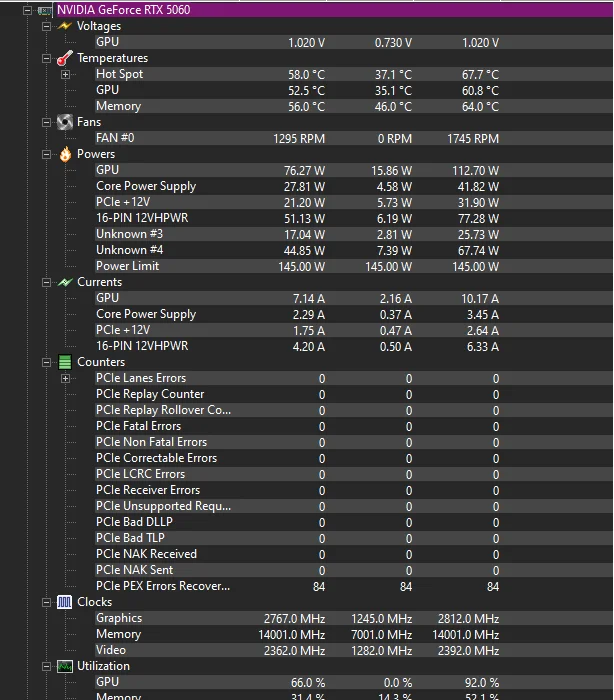Viewport: 614px width, 700px height.
Task: Collapse the Counters group
Action: 46,362
